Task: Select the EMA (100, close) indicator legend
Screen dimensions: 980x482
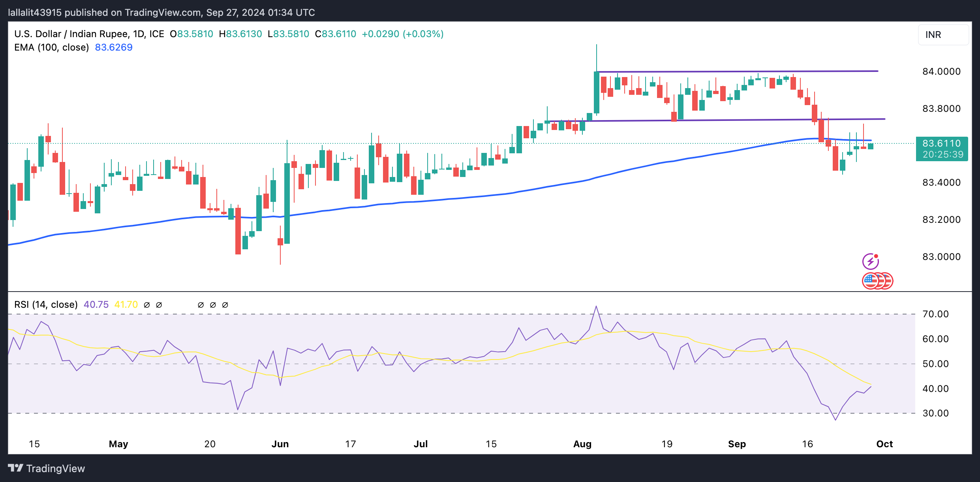Action: tap(51, 47)
